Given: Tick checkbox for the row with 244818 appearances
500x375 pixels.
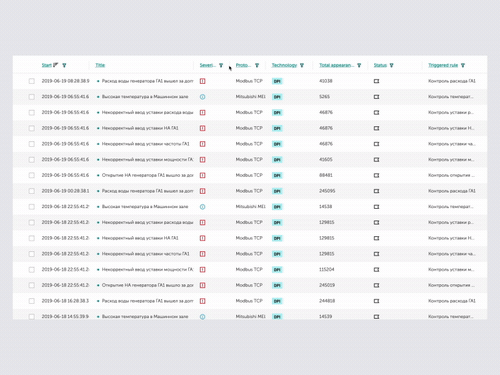Looking at the screenshot, I should click(32, 301).
